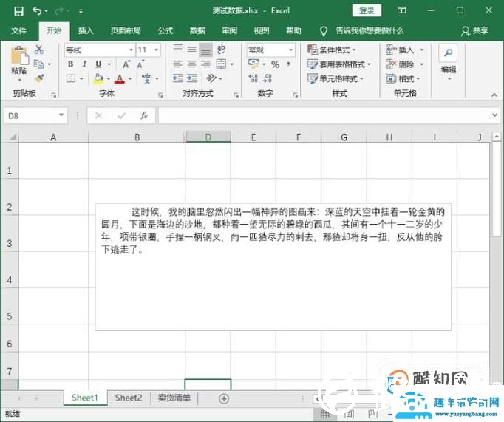This screenshot has width=504, height=422.
Task: Open the Quick Access Toolbar customize arrow
Action: click(81, 11)
